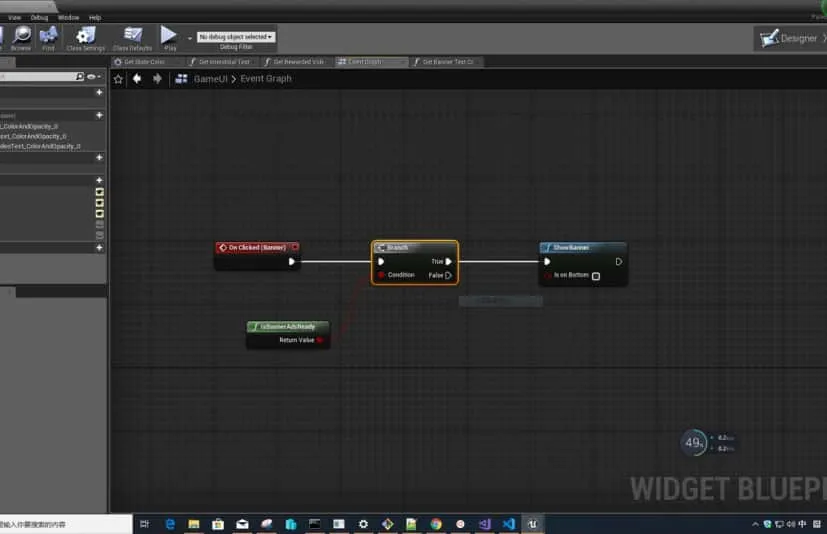Viewport: 827px width, 534px height.
Task: Open Class Defaults from the toolbar
Action: [132, 37]
